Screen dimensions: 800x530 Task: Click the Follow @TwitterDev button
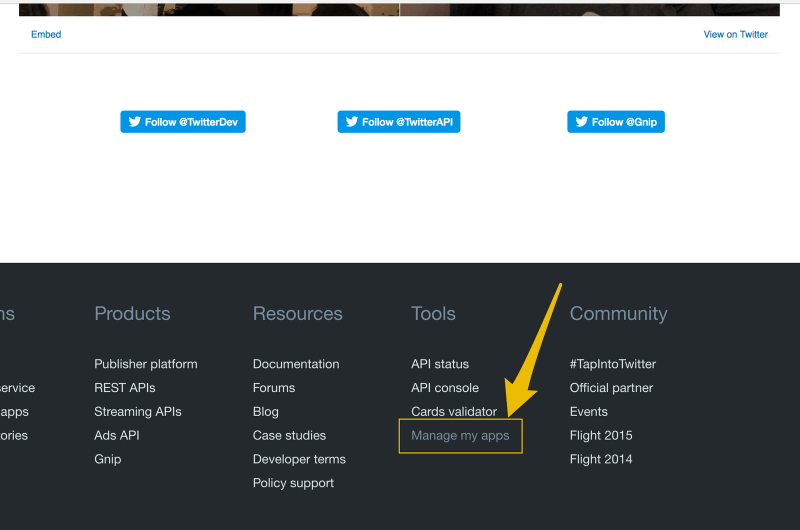tap(183, 122)
